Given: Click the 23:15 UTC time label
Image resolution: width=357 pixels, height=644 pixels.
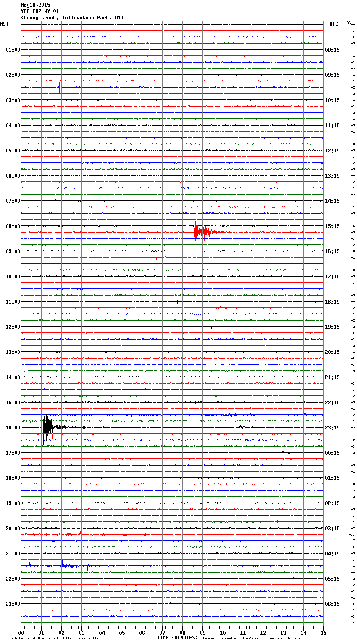Looking at the screenshot, I should click(x=332, y=428).
